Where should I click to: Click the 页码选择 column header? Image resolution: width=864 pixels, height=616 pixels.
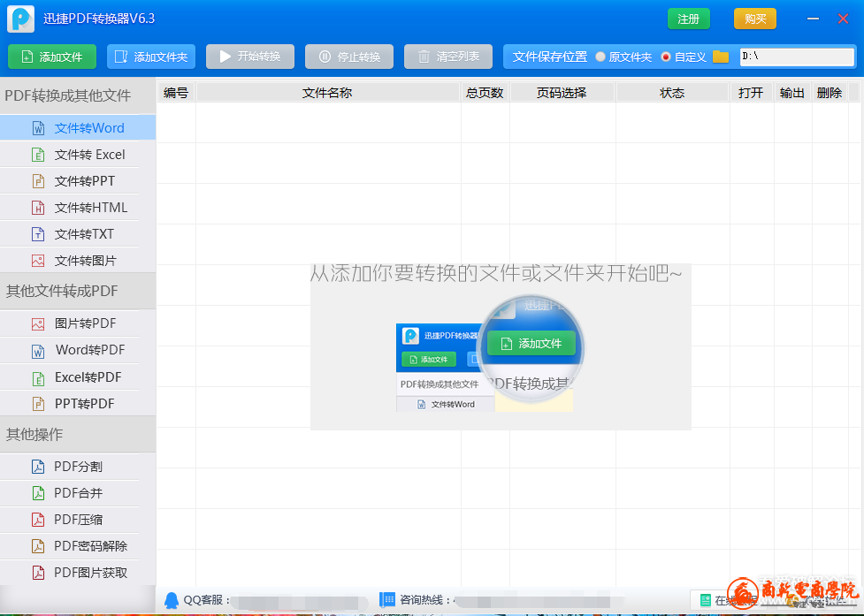(x=562, y=93)
